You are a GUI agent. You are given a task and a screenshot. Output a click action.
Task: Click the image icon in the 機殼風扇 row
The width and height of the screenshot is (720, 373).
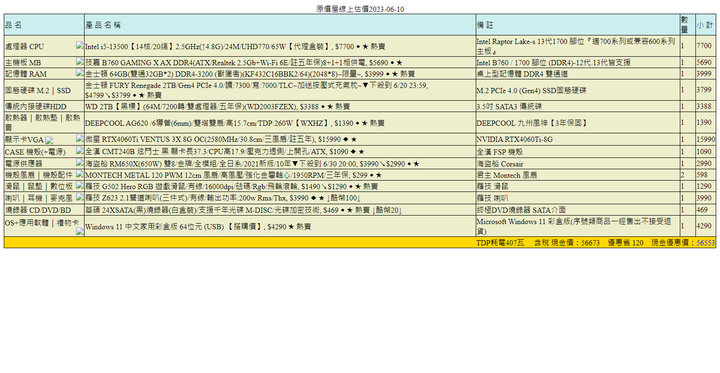[80, 173]
